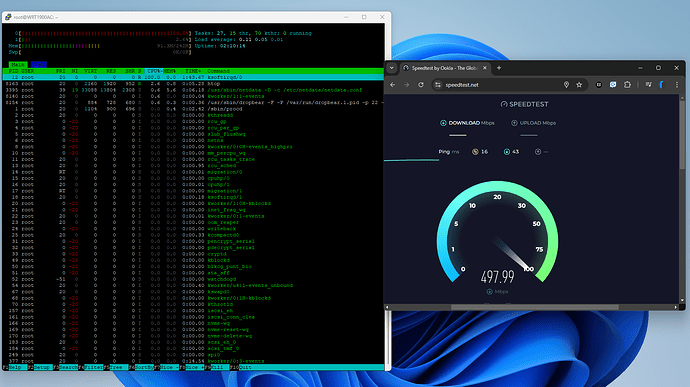Click Search in the htop footer bar
Screen dimensions: 690x387
(x=66, y=367)
